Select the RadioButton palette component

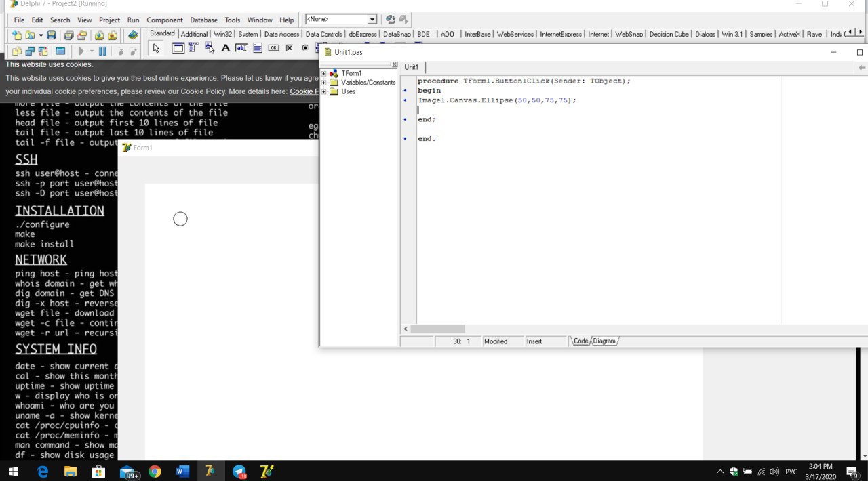[305, 48]
